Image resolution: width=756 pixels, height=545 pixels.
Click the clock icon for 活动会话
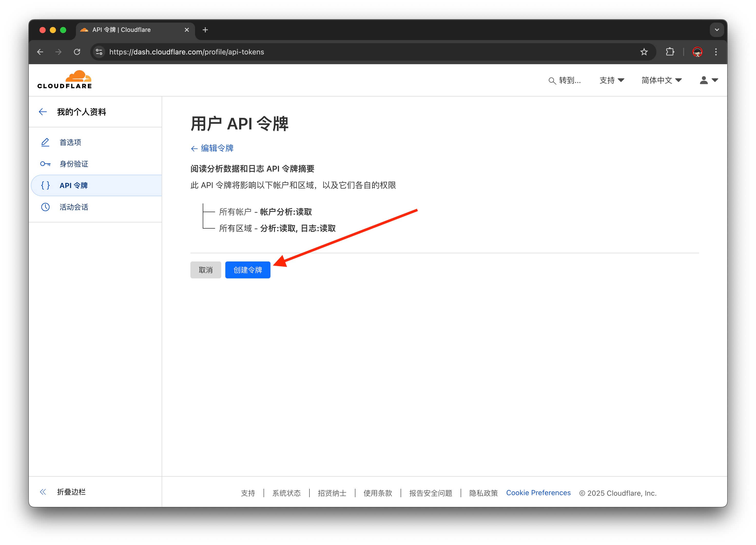pos(45,207)
